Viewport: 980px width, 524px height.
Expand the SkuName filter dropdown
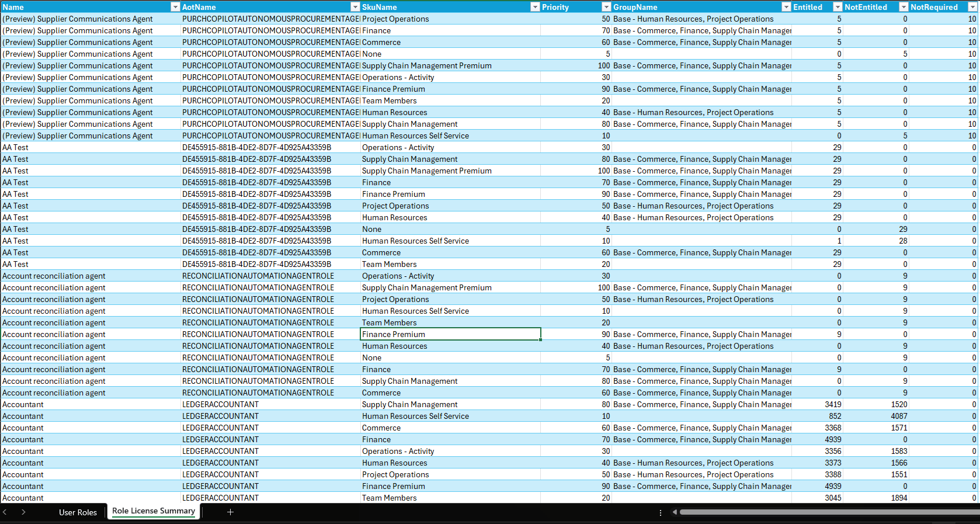coord(534,7)
